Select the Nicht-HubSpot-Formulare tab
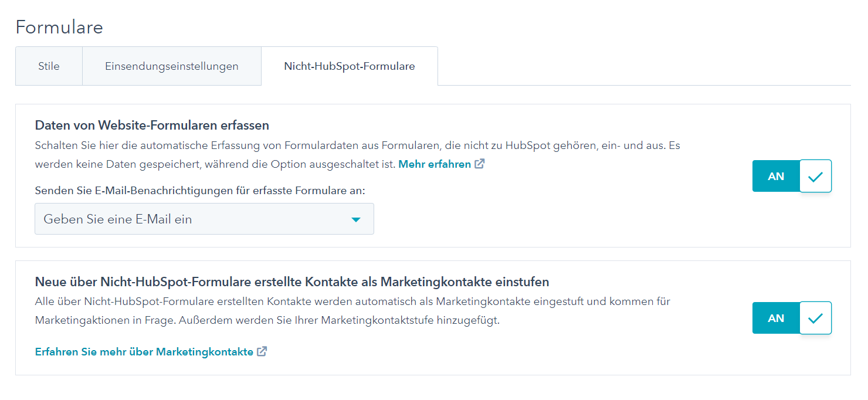The width and height of the screenshot is (868, 400). pyautogui.click(x=350, y=66)
